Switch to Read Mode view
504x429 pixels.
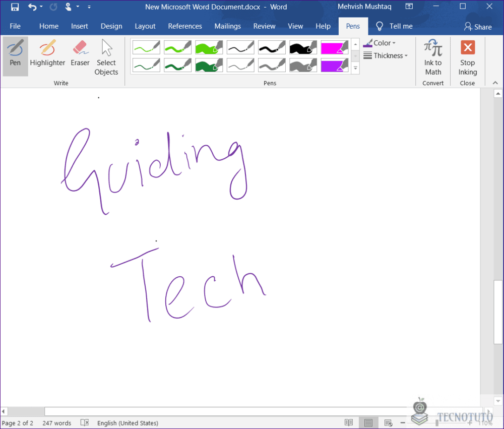tap(349, 423)
